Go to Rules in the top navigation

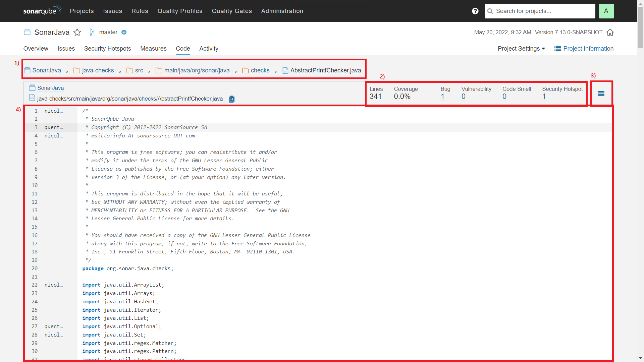pos(140,11)
